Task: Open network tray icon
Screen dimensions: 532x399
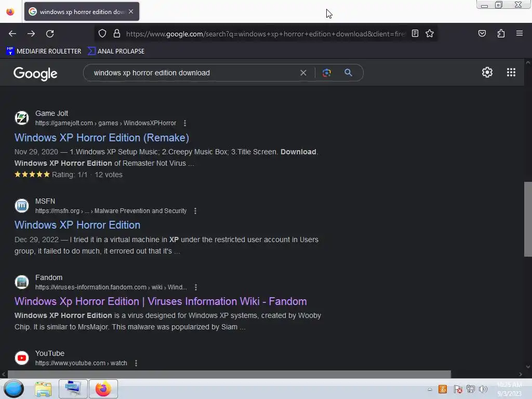Action: [471, 389]
